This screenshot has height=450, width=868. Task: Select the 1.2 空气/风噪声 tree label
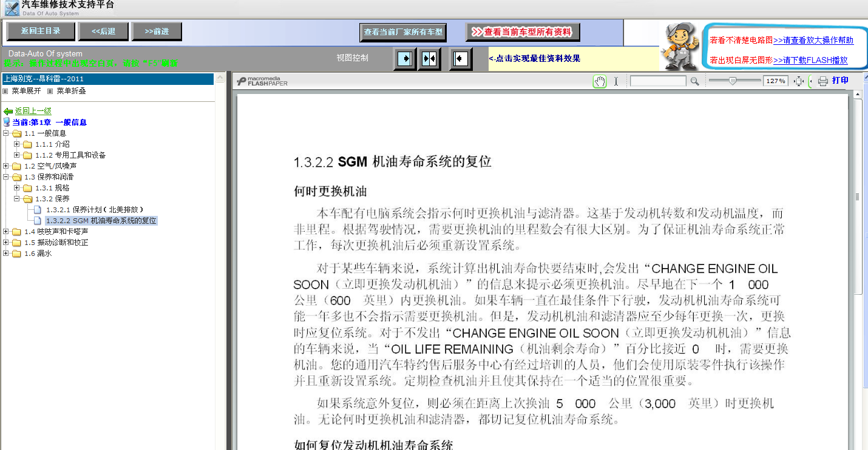click(50, 166)
